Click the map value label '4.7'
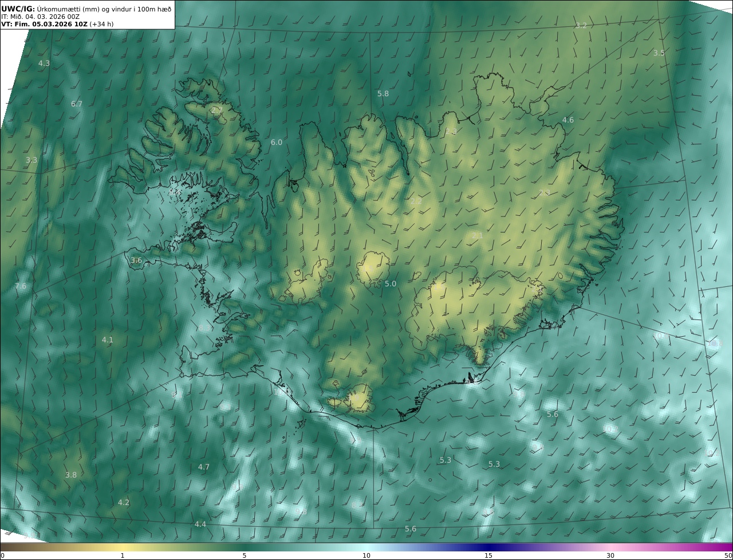Image resolution: width=733 pixels, height=560 pixels. (204, 467)
